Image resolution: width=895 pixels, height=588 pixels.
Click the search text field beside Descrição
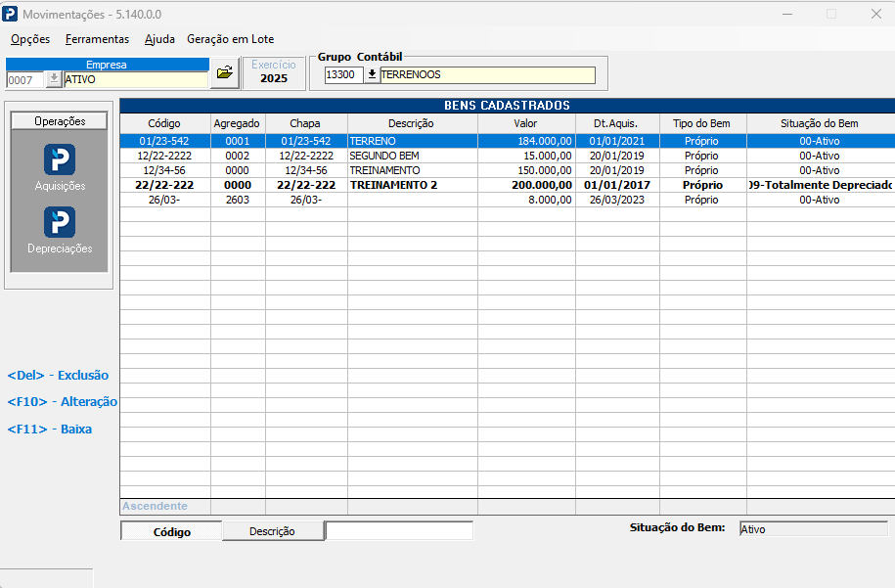[x=399, y=530]
